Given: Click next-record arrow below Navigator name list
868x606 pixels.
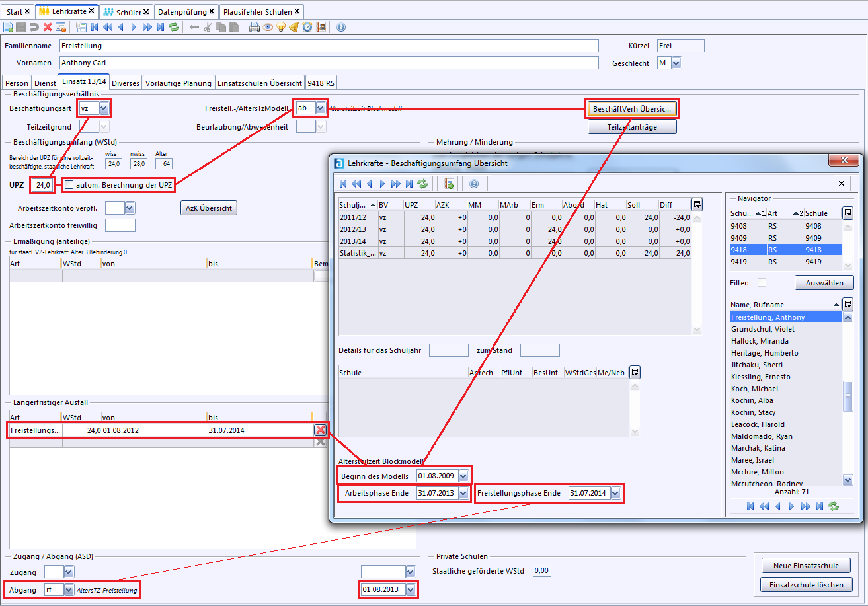Looking at the screenshot, I should [x=791, y=506].
